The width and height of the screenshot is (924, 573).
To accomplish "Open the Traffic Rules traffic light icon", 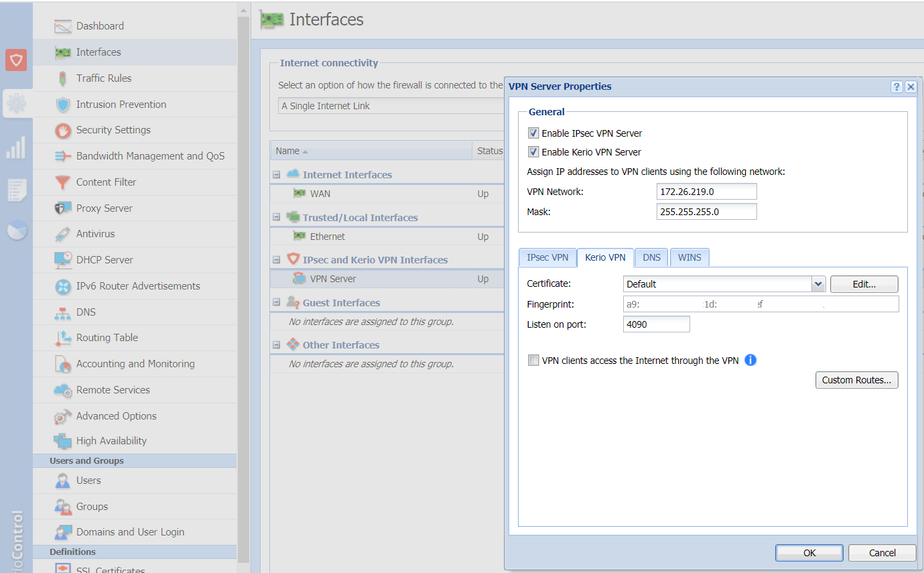I will [63, 78].
